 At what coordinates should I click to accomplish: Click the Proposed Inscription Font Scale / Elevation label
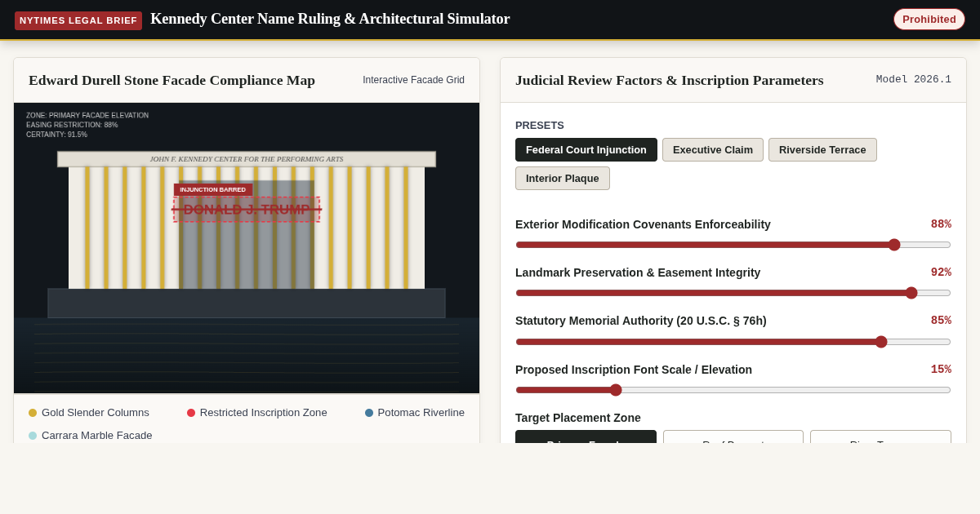[x=634, y=370]
